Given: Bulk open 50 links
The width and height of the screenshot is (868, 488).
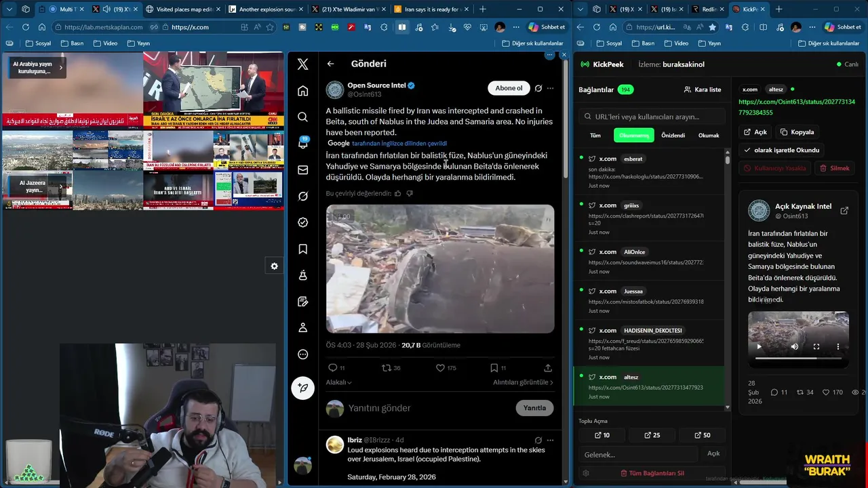Looking at the screenshot, I should [x=702, y=435].
